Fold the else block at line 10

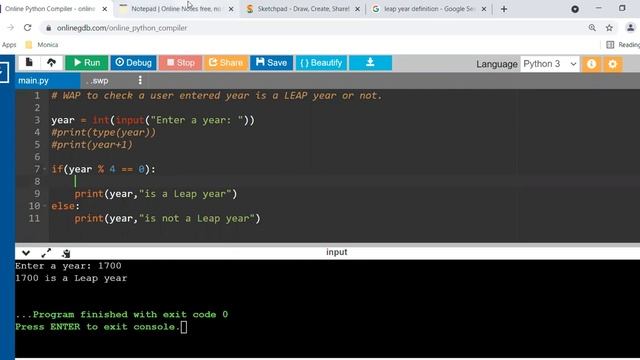pyautogui.click(x=45, y=206)
